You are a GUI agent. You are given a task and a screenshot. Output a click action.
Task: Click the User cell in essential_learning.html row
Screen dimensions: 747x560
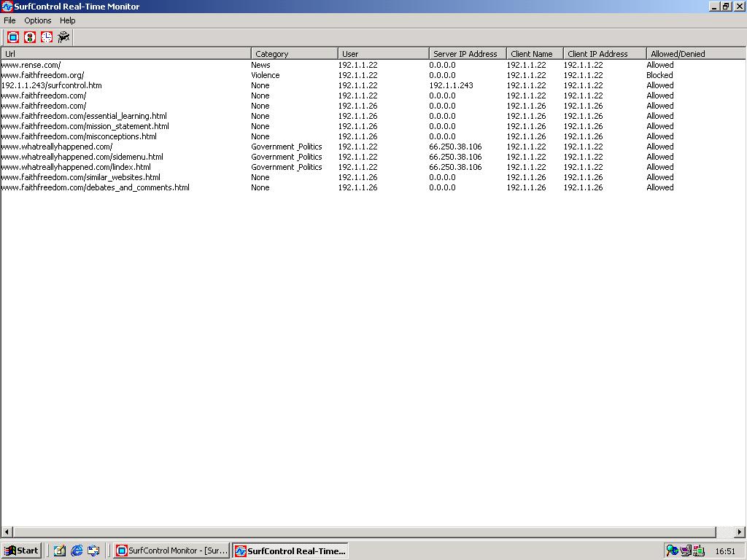[357, 116]
